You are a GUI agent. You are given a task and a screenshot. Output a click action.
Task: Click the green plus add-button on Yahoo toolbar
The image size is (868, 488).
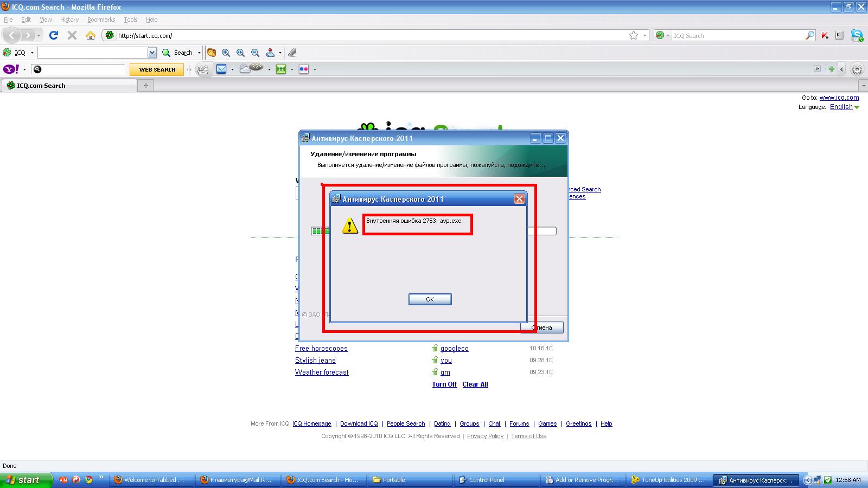click(x=831, y=69)
